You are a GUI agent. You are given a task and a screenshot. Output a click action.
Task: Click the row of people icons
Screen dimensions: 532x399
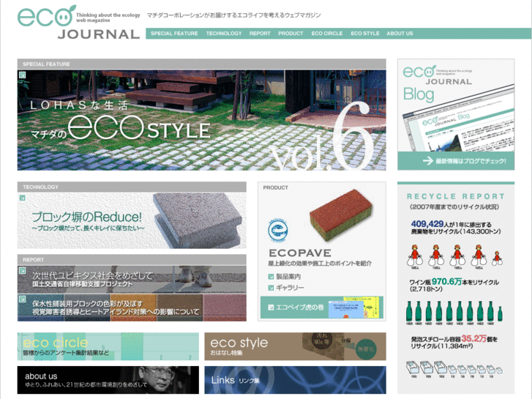[x=455, y=256]
